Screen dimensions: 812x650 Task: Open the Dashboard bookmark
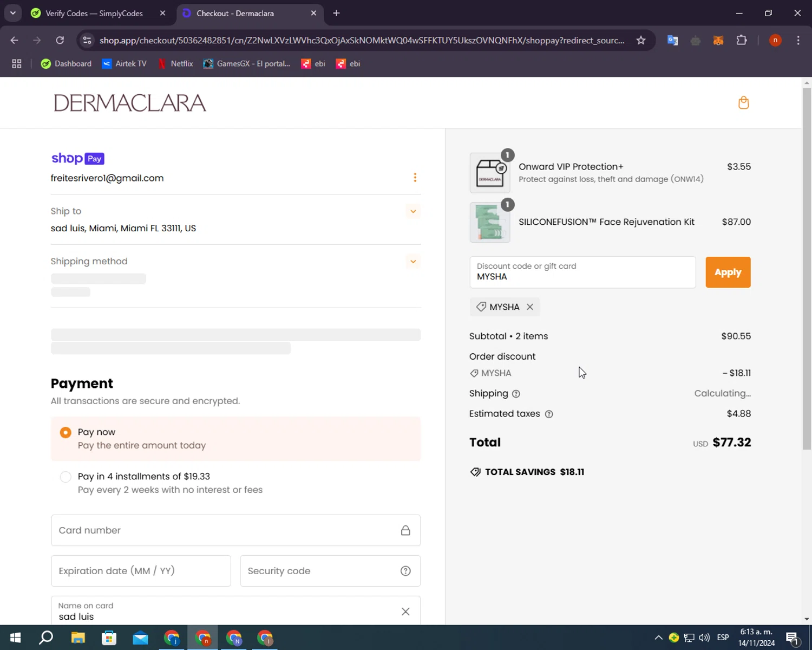(67, 63)
